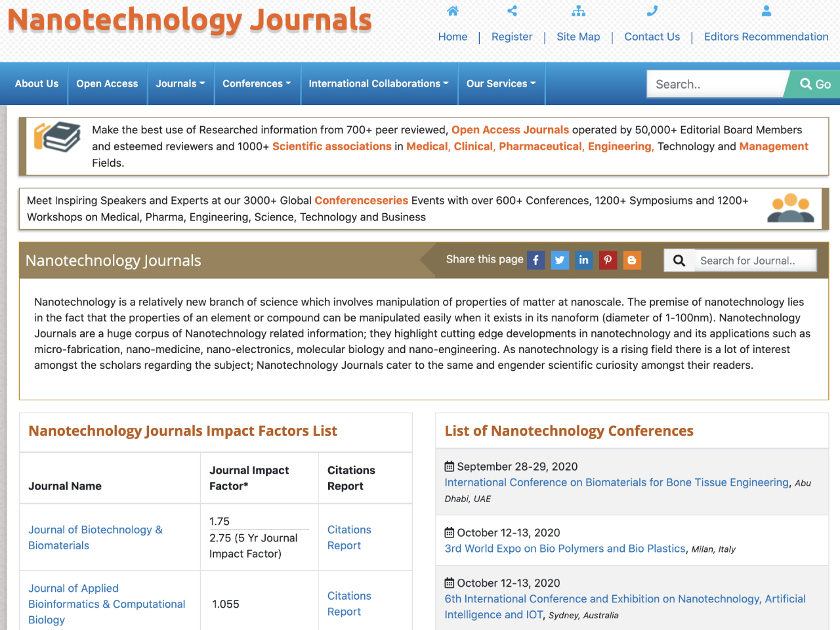Click the Register share icon
The width and height of the screenshot is (840, 630).
coord(512,10)
